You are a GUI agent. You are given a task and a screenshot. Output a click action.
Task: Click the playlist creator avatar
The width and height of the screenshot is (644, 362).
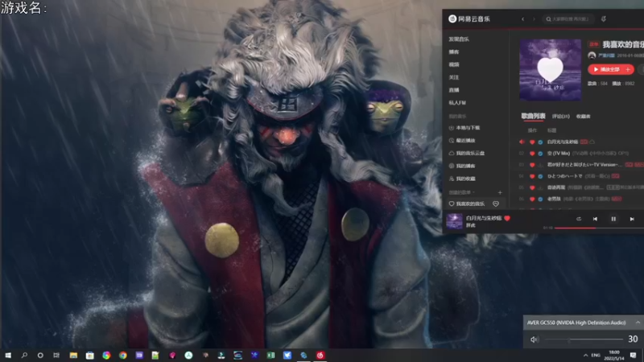[592, 56]
